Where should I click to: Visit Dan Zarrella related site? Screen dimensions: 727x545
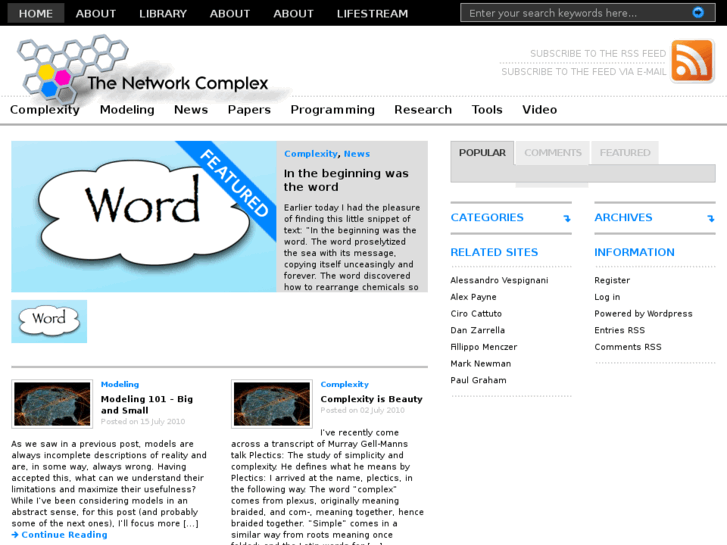[478, 330]
